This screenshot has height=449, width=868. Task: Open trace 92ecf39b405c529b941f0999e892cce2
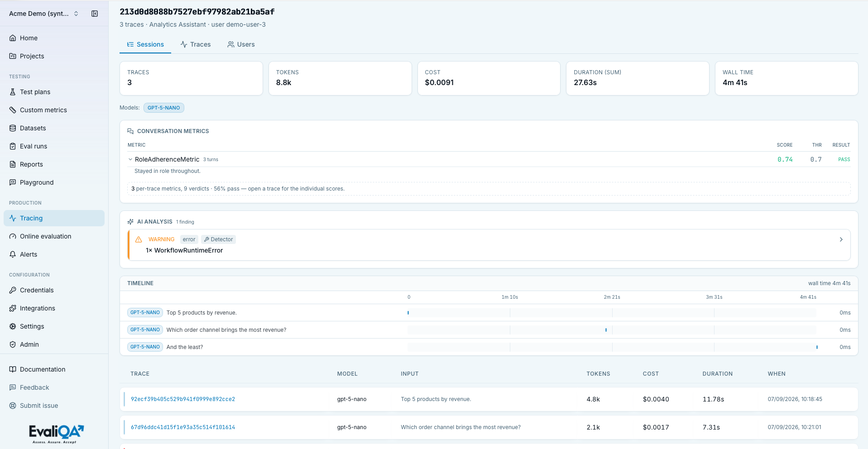point(183,399)
